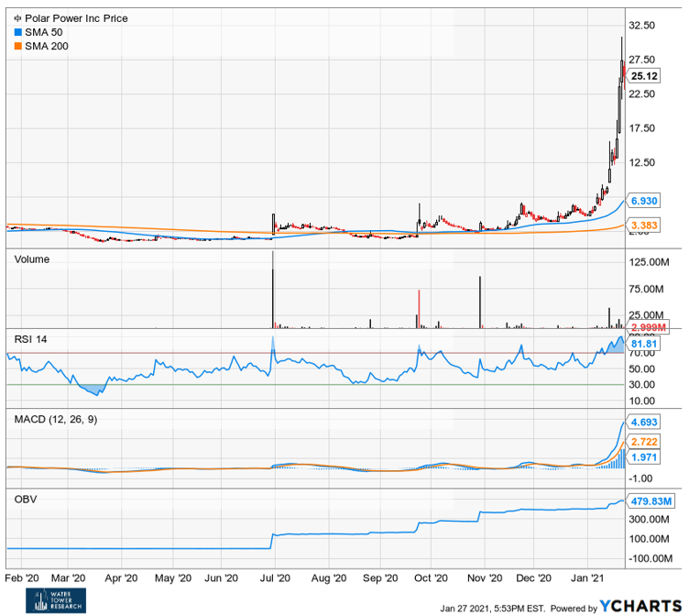Click the 12.50 price axis label

click(641, 162)
